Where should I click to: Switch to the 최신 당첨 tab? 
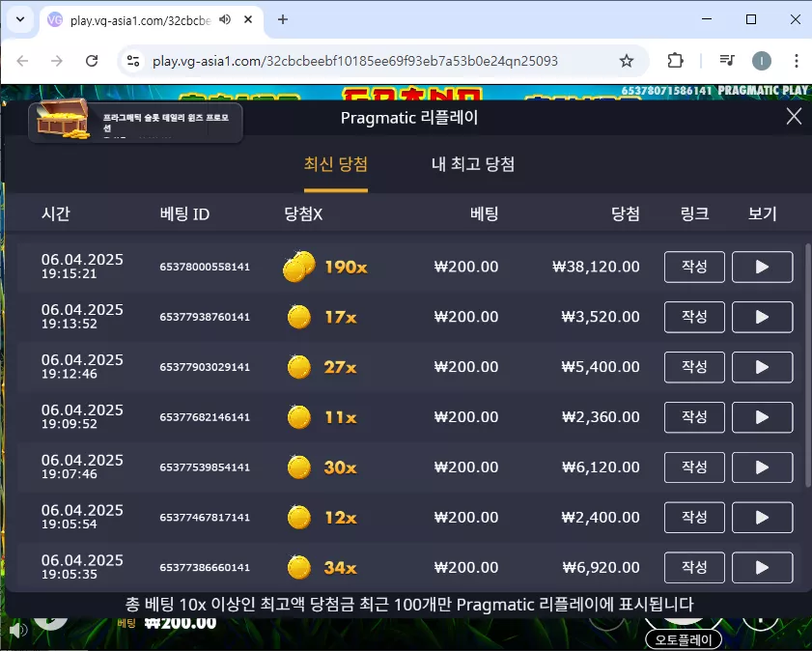336,164
